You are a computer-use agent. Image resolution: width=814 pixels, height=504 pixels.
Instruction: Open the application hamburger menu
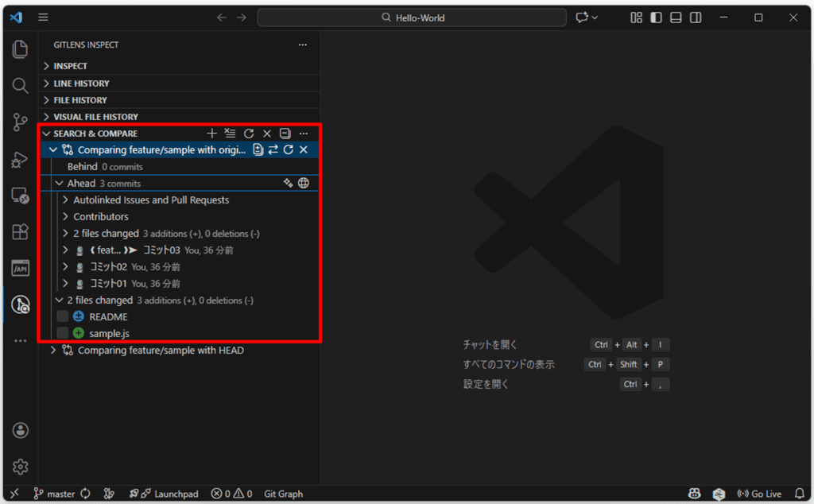pos(44,17)
